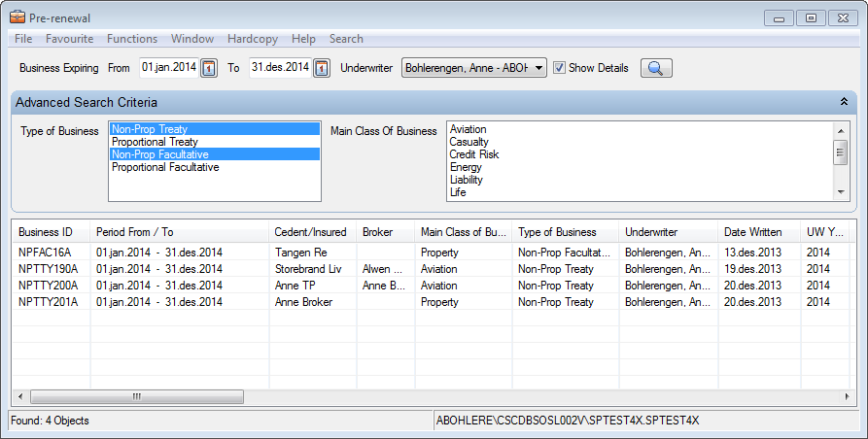Collapse the Advanced Search Criteria panel

click(844, 102)
